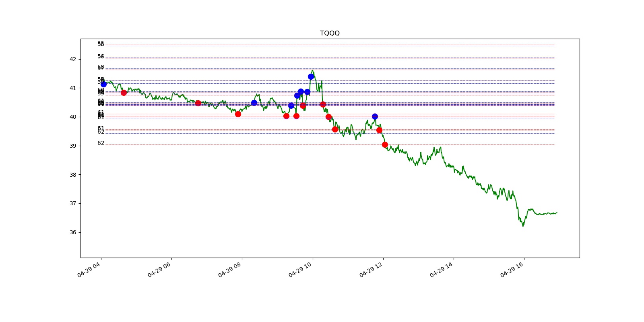
Task: Select the x-axis label 04-29 08
Action: click(229, 270)
